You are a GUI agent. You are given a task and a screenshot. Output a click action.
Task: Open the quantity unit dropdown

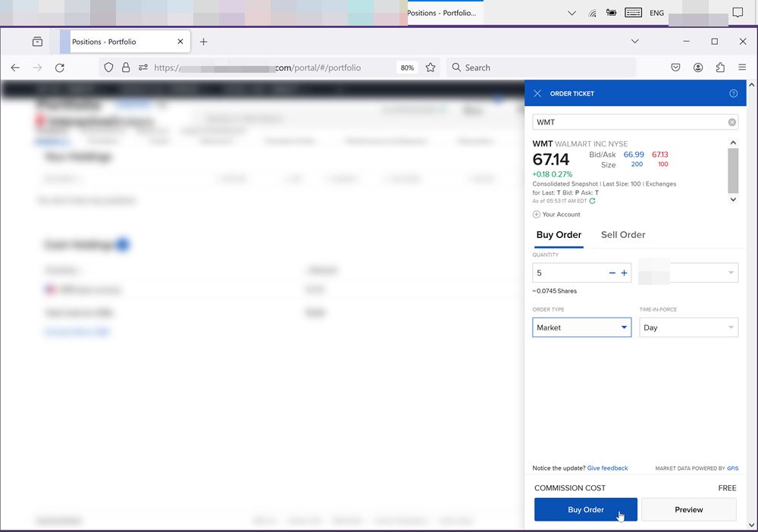(x=688, y=273)
